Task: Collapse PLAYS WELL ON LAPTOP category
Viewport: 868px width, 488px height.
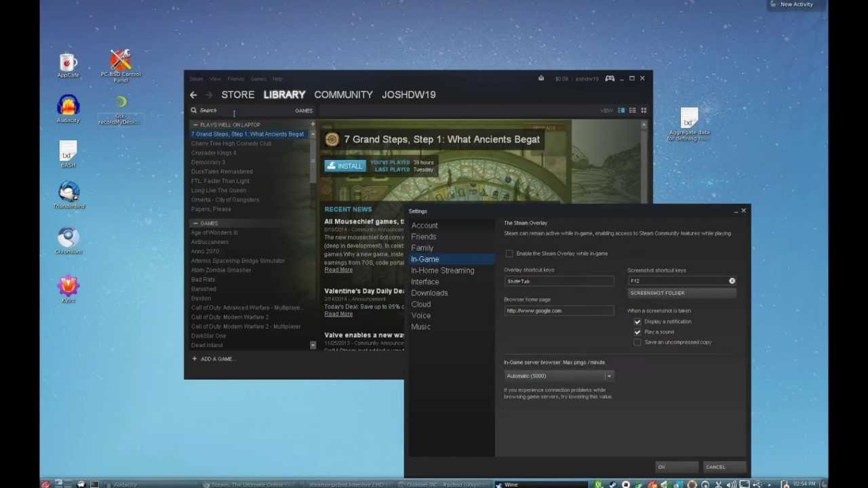Action: [x=195, y=125]
